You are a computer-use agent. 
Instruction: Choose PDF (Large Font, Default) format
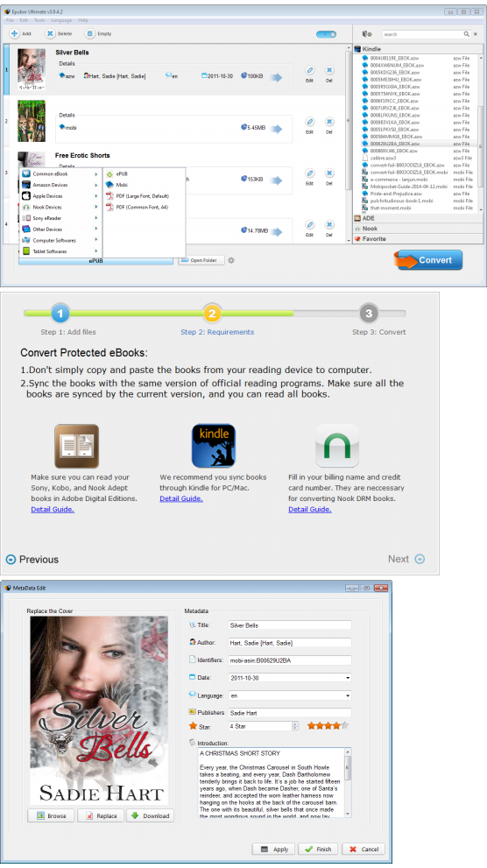click(144, 196)
